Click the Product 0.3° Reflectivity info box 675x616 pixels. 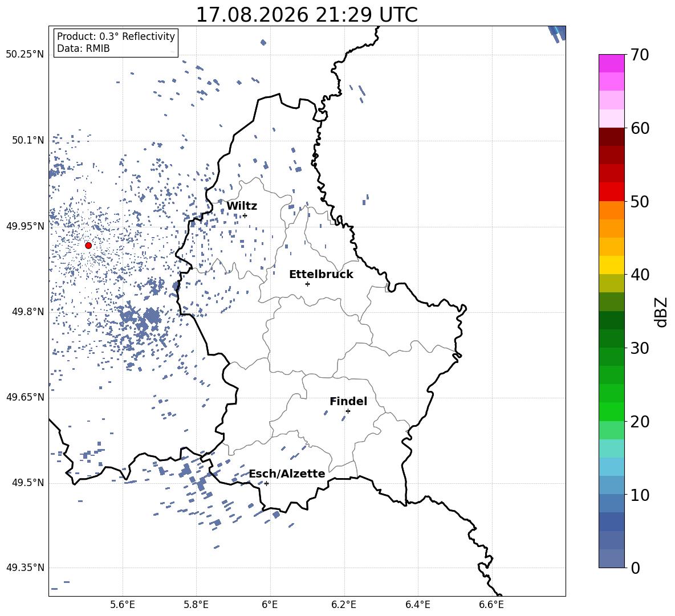pos(116,42)
